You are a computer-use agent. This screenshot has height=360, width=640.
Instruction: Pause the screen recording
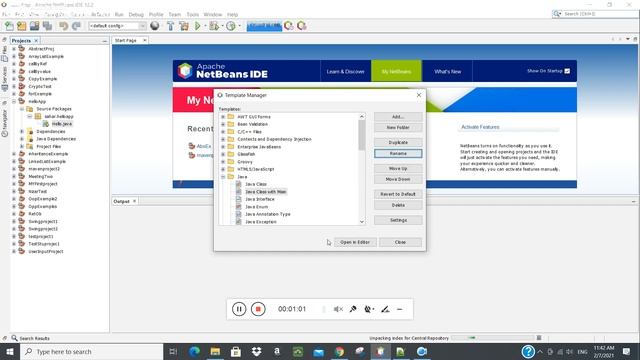click(x=239, y=309)
